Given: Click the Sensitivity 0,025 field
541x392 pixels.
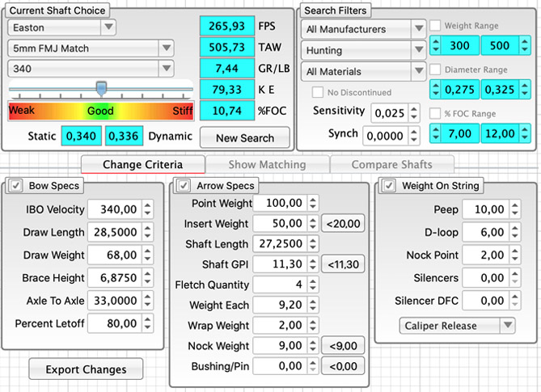Looking at the screenshot, I should coord(390,112).
